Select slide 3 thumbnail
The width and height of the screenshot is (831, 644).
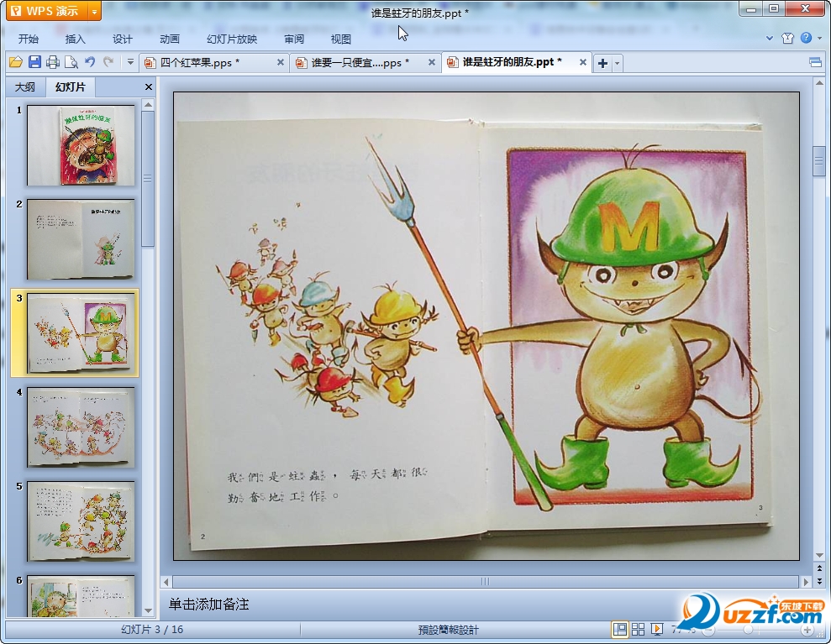click(x=81, y=332)
